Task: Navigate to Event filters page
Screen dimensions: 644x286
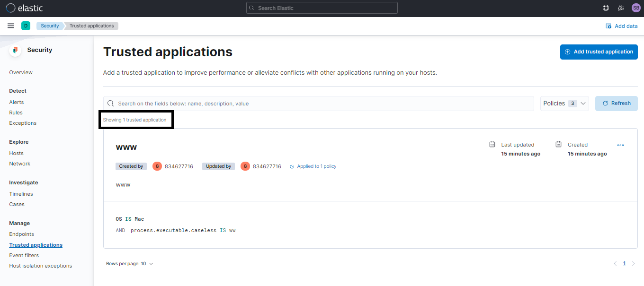Action: (24, 255)
